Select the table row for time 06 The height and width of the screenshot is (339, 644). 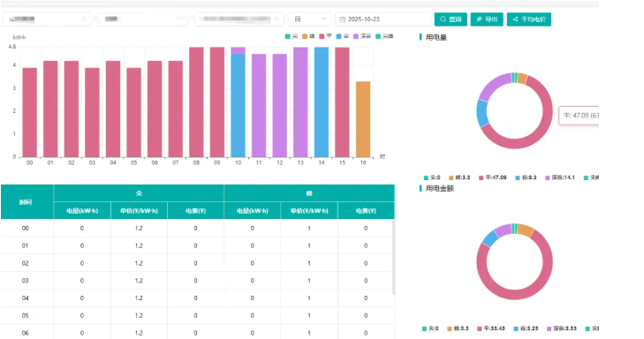coord(197,333)
